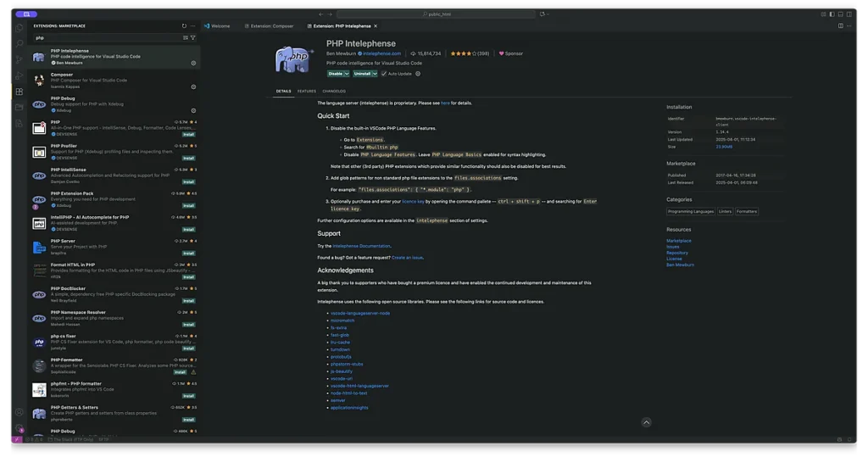Click the public_html command center search box
The width and height of the screenshot is (868, 457).
pyautogui.click(x=437, y=14)
